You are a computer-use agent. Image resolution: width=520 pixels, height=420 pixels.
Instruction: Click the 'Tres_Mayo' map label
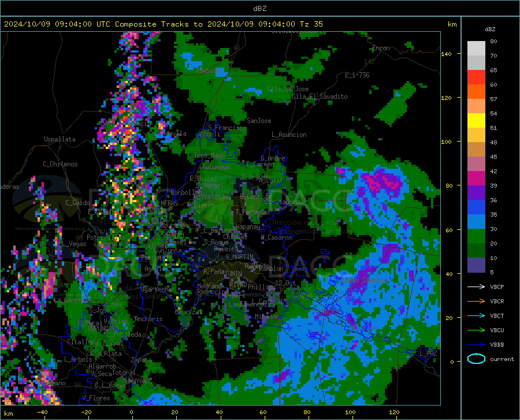(x=209, y=155)
